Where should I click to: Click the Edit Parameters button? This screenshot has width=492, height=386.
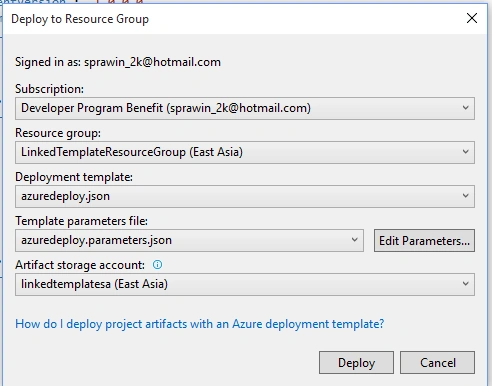pyautogui.click(x=424, y=240)
